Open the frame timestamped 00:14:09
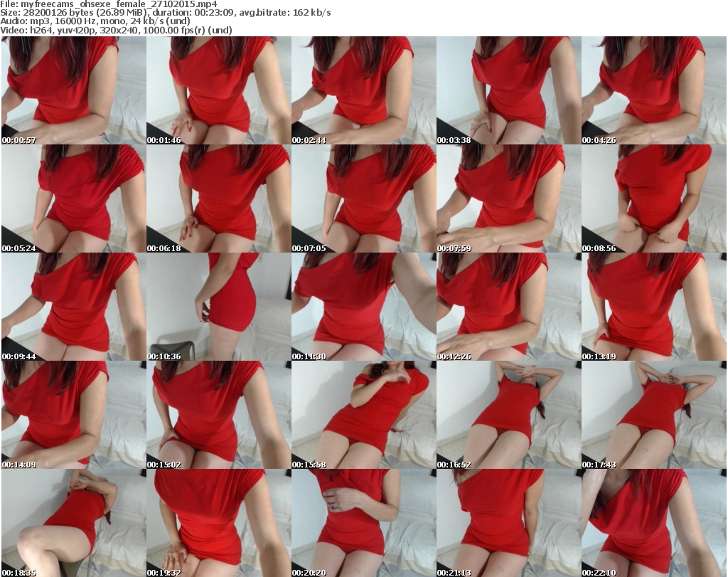This screenshot has width=728, height=577. click(x=73, y=415)
